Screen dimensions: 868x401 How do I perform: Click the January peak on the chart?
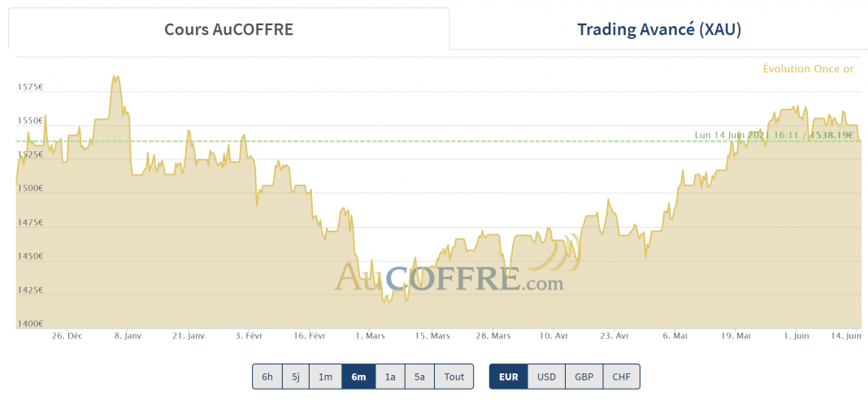click(x=115, y=77)
